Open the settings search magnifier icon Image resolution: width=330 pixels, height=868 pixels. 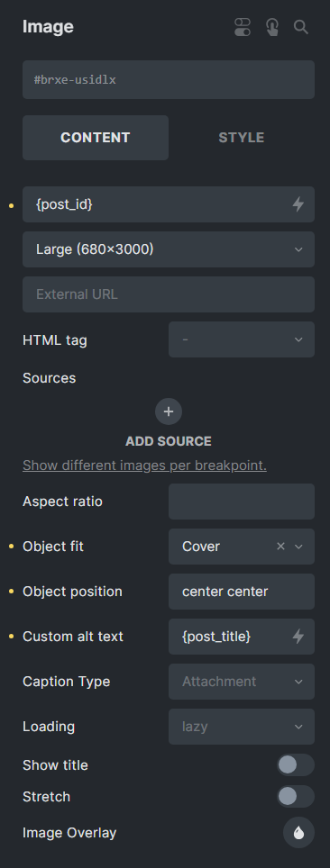[x=300, y=27]
